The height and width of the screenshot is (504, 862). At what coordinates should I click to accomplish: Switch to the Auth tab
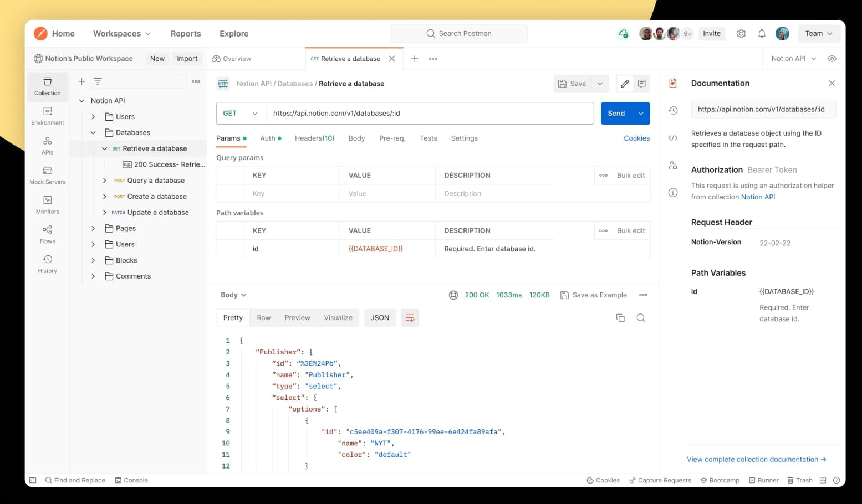coord(271,138)
